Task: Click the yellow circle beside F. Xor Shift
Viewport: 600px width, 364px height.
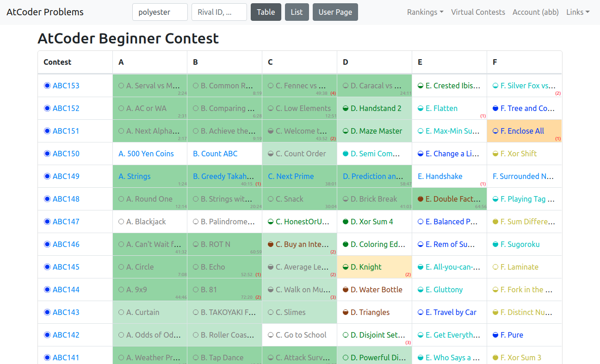Action: pyautogui.click(x=495, y=154)
